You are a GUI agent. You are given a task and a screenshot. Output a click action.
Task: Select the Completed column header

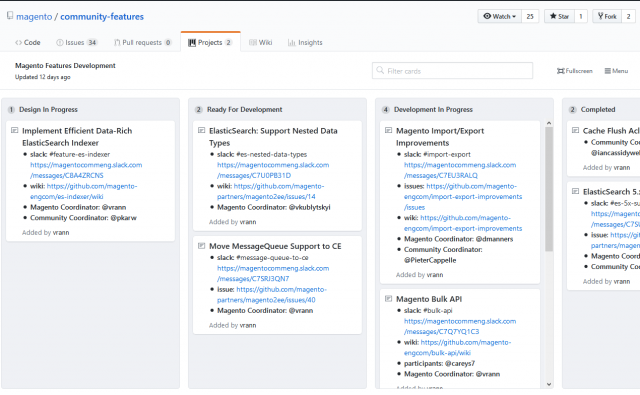pos(598,109)
